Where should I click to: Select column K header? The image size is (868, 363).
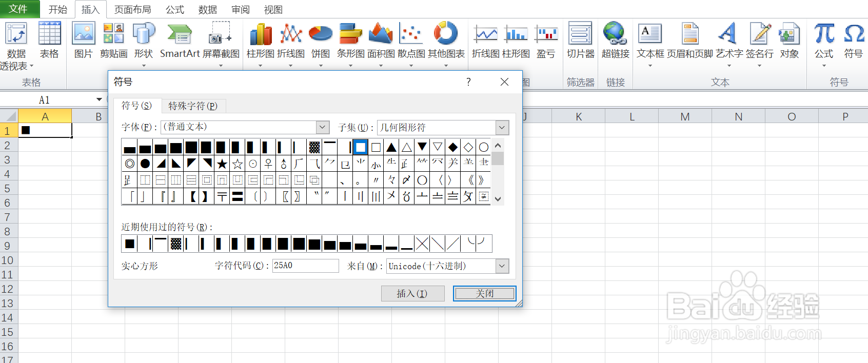click(x=579, y=116)
